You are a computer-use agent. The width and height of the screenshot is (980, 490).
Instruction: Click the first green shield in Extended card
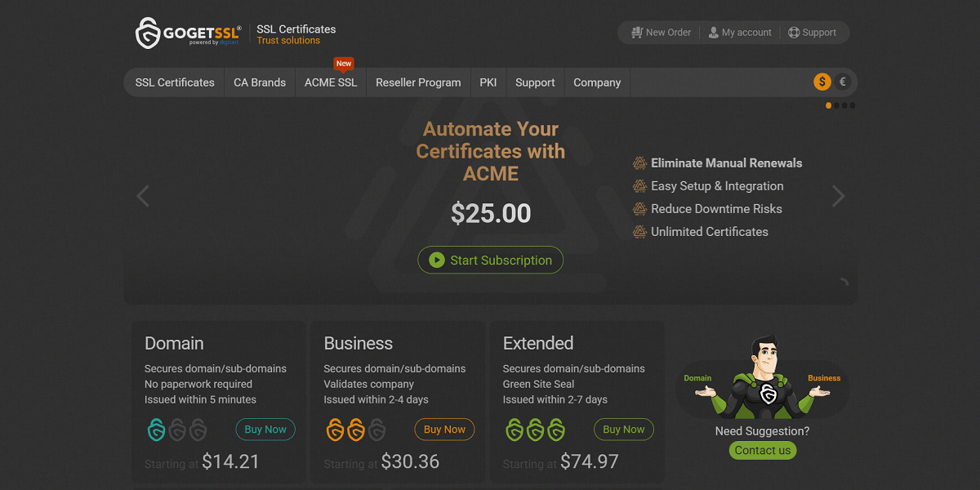tap(514, 430)
